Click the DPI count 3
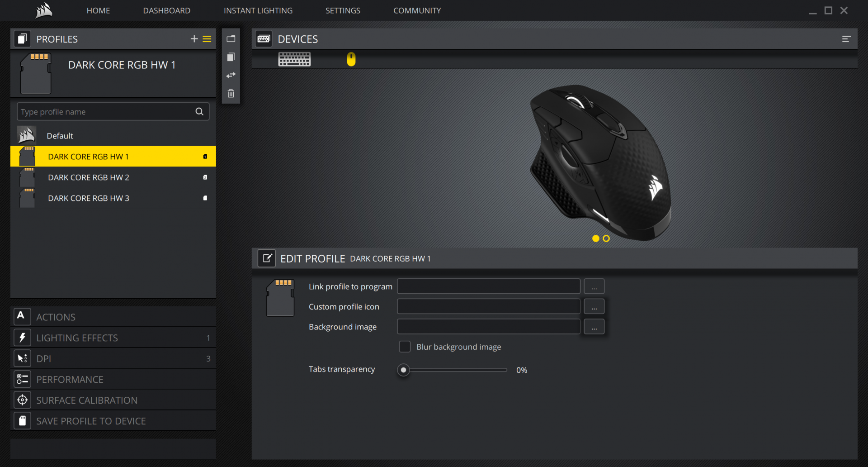The height and width of the screenshot is (467, 868). point(208,359)
